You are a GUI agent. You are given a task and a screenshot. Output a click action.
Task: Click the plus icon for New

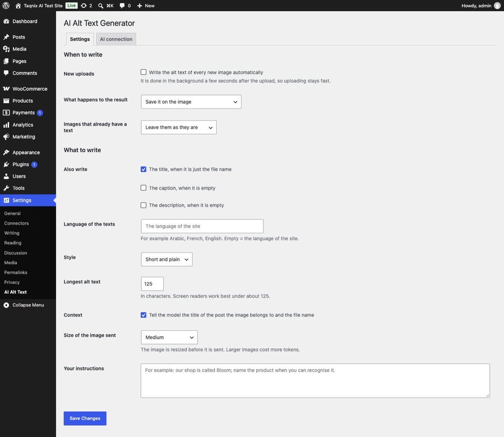140,5
